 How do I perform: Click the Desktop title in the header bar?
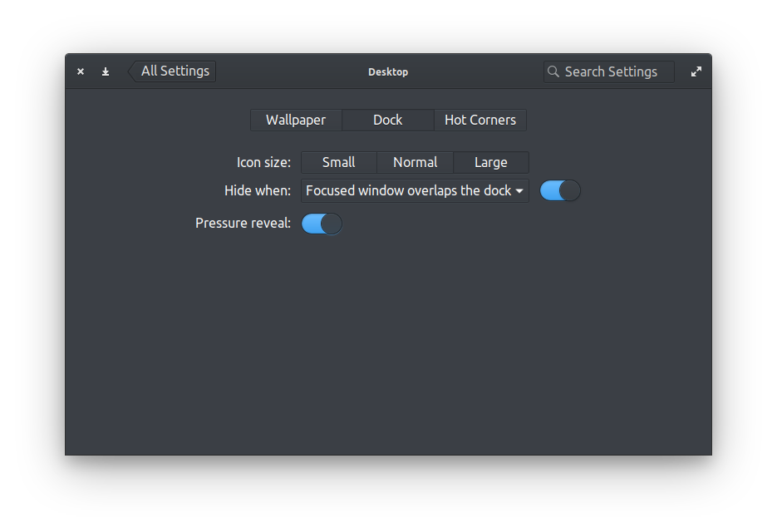tap(388, 71)
